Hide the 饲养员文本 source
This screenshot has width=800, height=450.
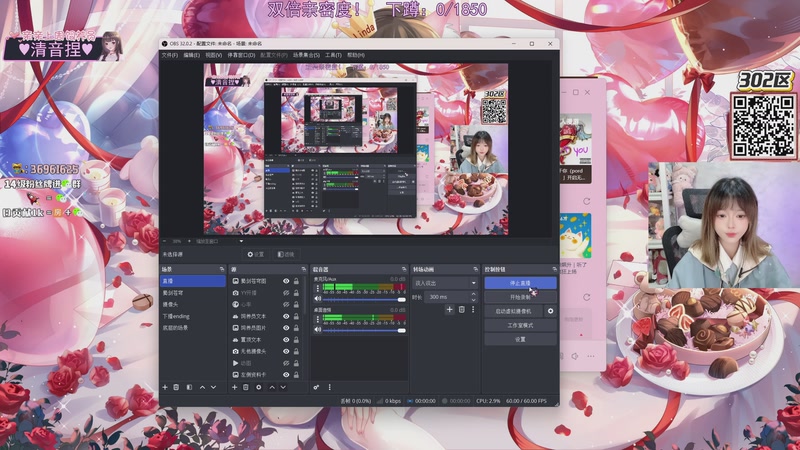286,316
